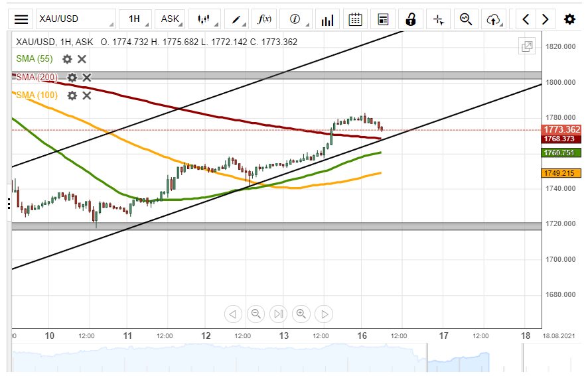Click the SMA (100) indicator label
The image size is (588, 376).
(37, 95)
